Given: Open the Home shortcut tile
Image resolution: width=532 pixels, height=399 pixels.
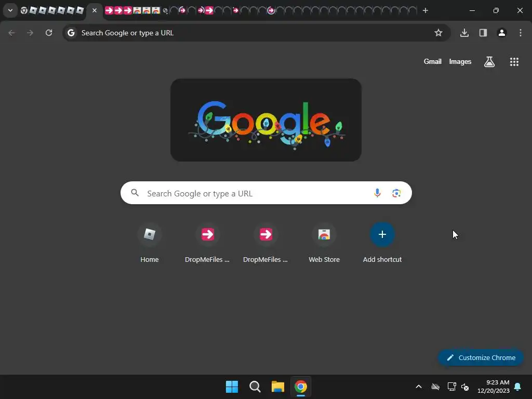Looking at the screenshot, I should [150, 243].
